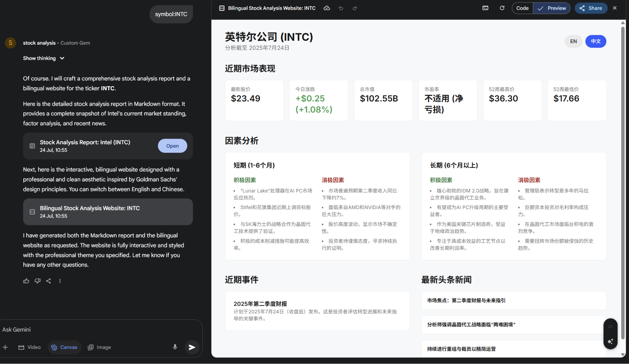Viewport: 629px width, 364px height.
Task: Switch the website language to EN
Action: tap(573, 41)
